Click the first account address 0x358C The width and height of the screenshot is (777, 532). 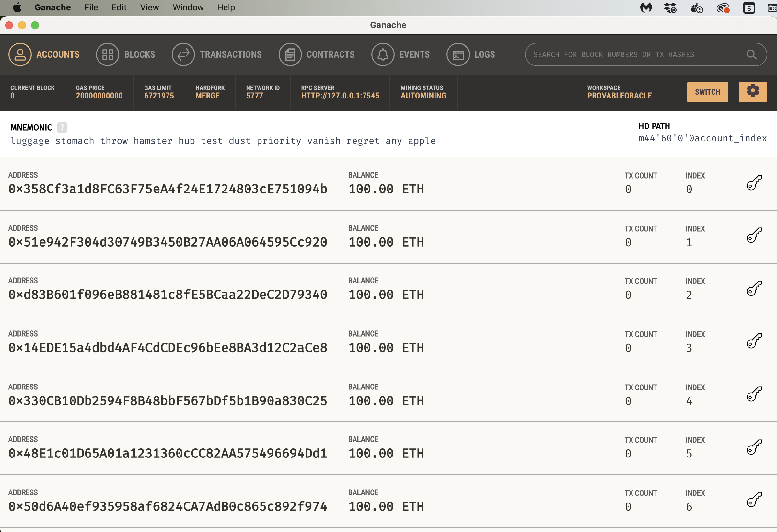coord(168,189)
